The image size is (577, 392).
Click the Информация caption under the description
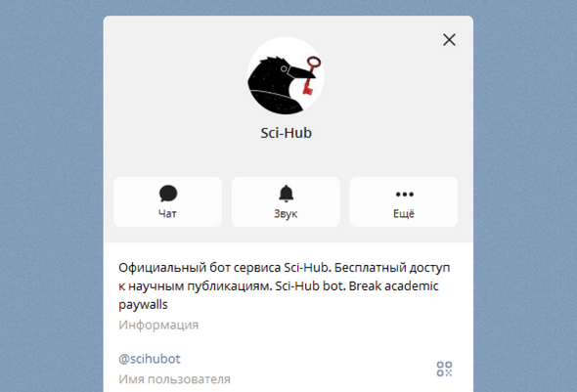(158, 325)
